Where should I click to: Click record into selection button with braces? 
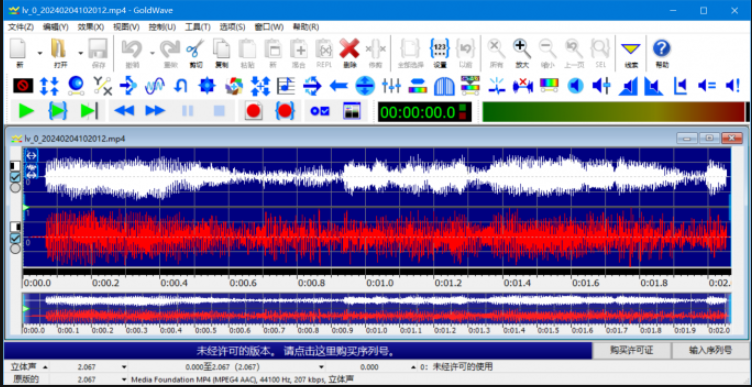(285, 111)
